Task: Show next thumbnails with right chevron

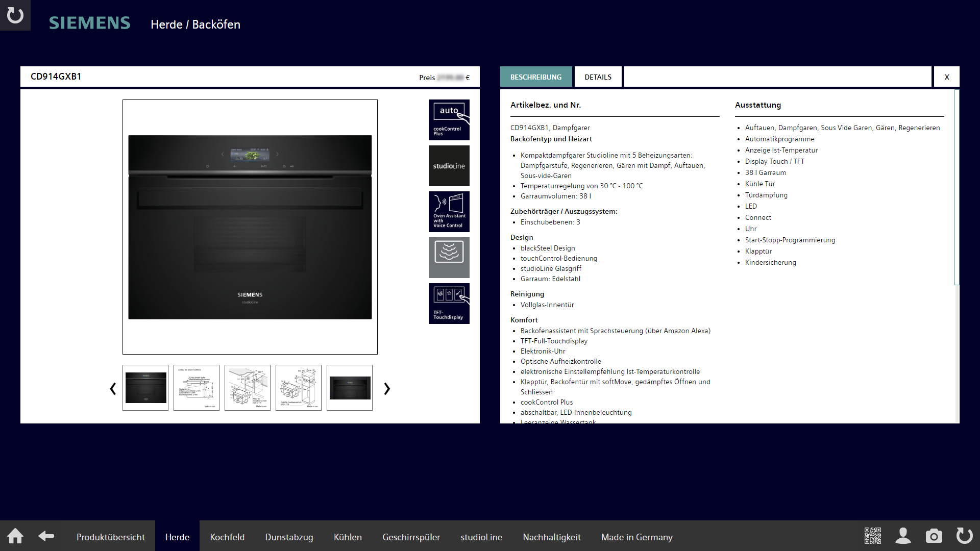Action: pyautogui.click(x=387, y=389)
